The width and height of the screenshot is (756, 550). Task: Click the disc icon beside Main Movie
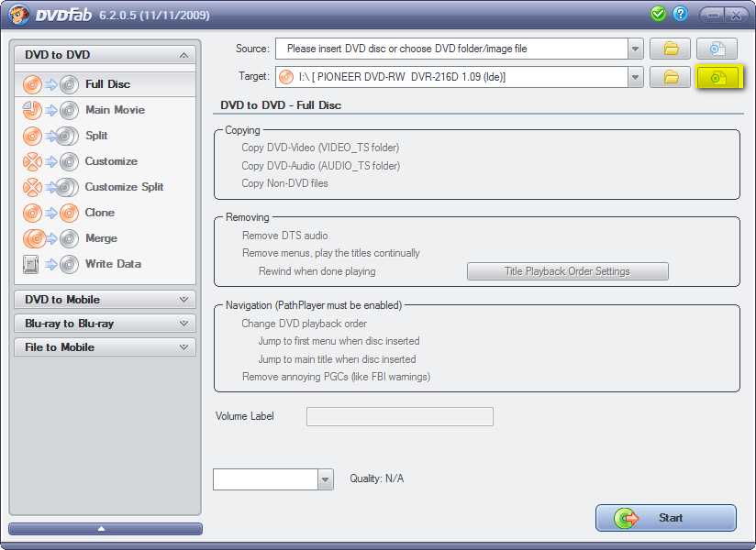[33, 110]
